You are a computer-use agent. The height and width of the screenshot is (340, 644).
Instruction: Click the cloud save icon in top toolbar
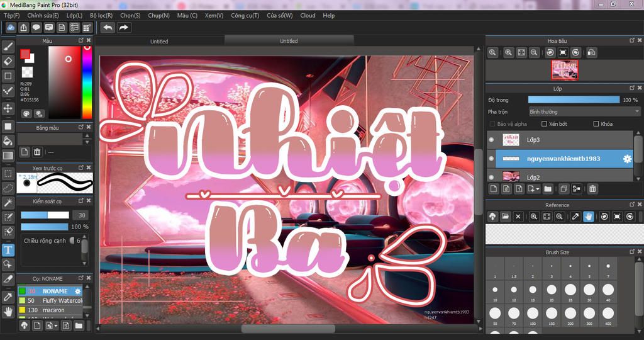[11, 28]
